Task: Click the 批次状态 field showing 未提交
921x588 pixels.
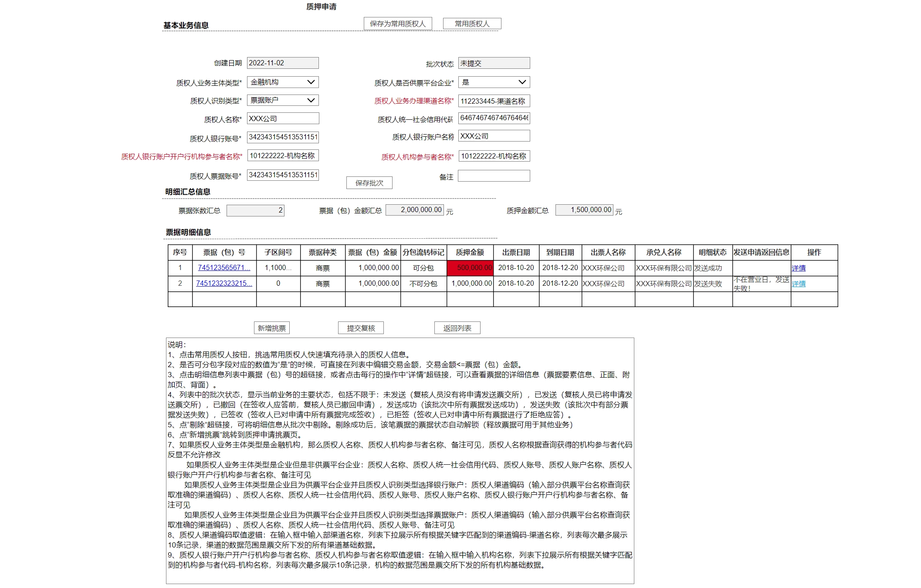Action: tap(494, 63)
